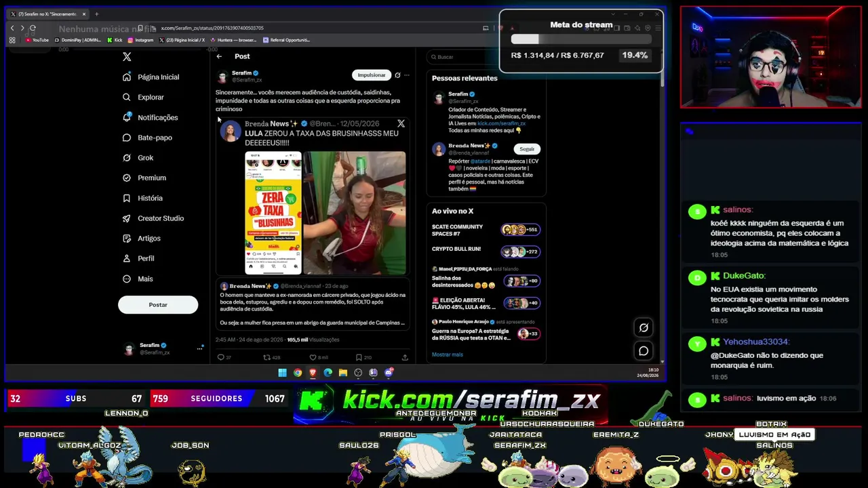Screen dimensions: 868x488
Task: Follow Brenda News with Seguir button
Action: 527,149
